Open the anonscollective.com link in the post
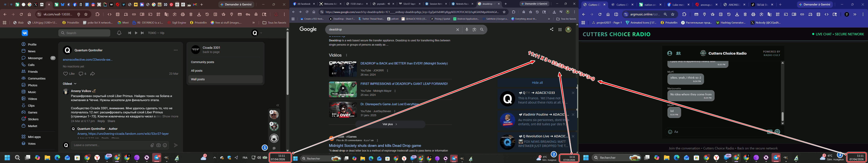Screen dimensions: 868x163 [88, 60]
